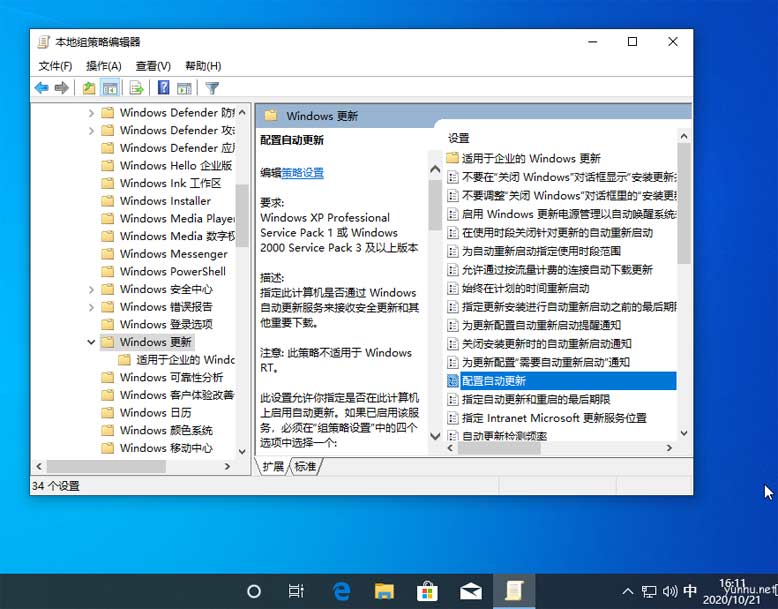Open the 操作(A) menu

[x=104, y=66]
